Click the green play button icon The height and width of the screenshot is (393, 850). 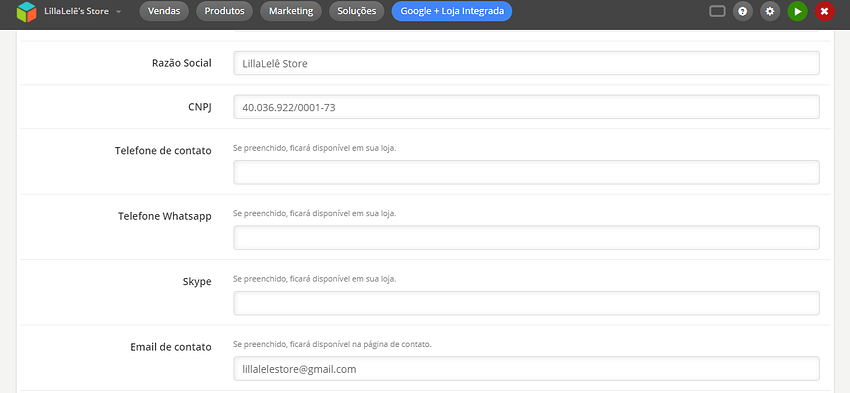[797, 11]
